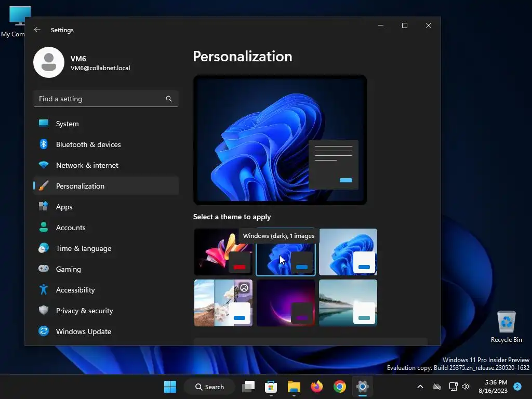The width and height of the screenshot is (532, 399).
Task: Click the Find a setting search box
Action: coord(106,99)
